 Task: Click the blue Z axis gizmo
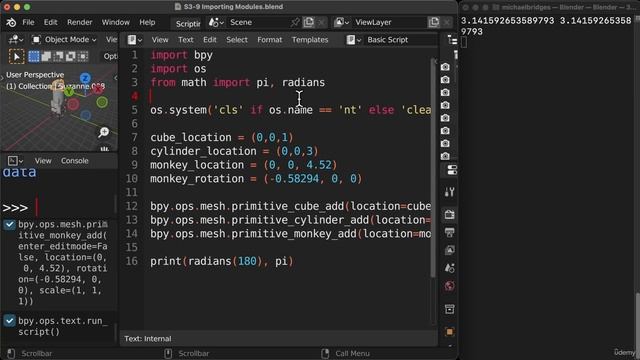click(85, 78)
